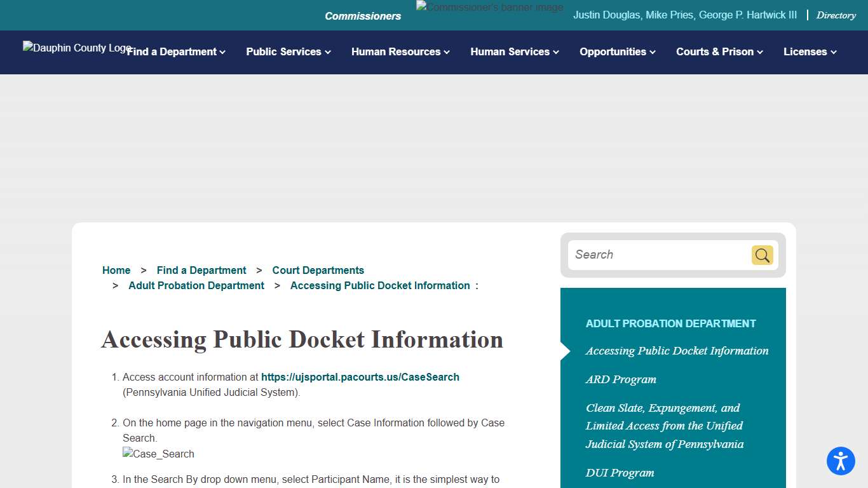Navigate to Court Departments via breadcrumb
868x488 pixels.
click(318, 270)
